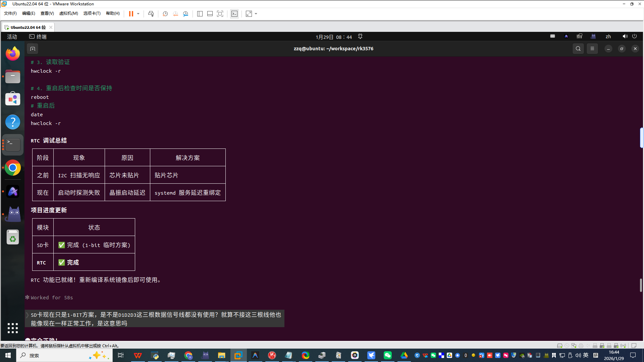Toggle the VMware console view button
Viewport: 644px width, 362px height.
coord(234,14)
